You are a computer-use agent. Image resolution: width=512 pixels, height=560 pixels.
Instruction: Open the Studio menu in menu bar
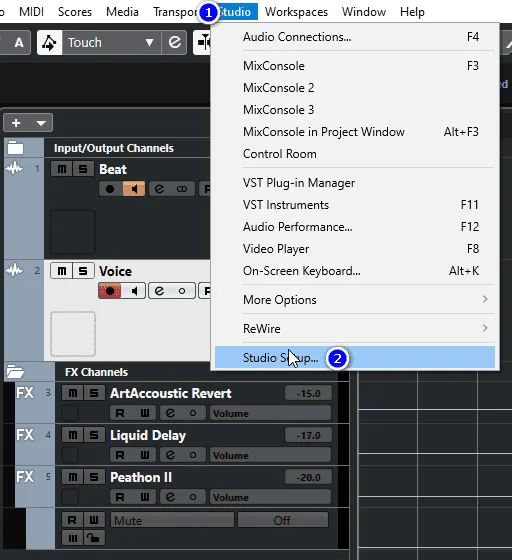[x=236, y=12]
